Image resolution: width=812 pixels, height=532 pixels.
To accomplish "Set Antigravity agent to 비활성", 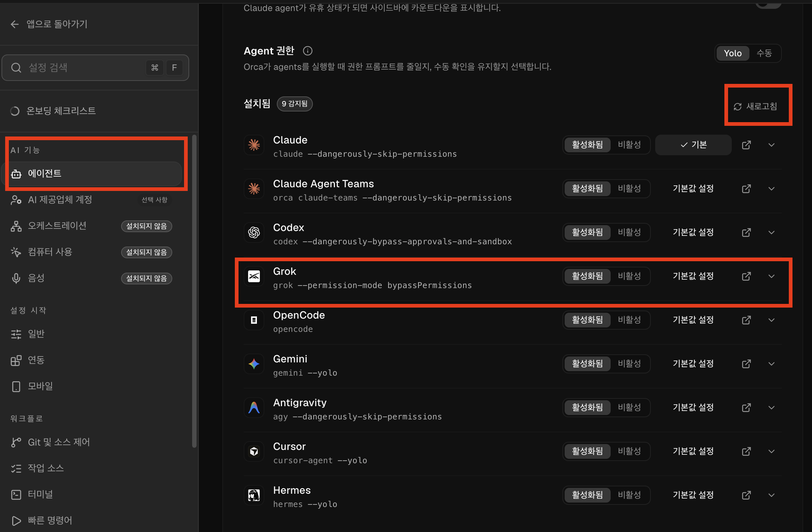I will [x=629, y=407].
